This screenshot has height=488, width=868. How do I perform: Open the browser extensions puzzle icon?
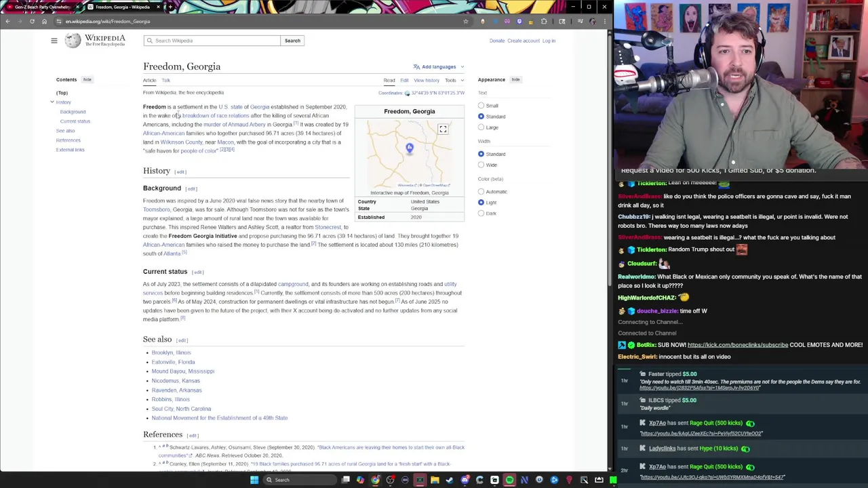(x=543, y=21)
